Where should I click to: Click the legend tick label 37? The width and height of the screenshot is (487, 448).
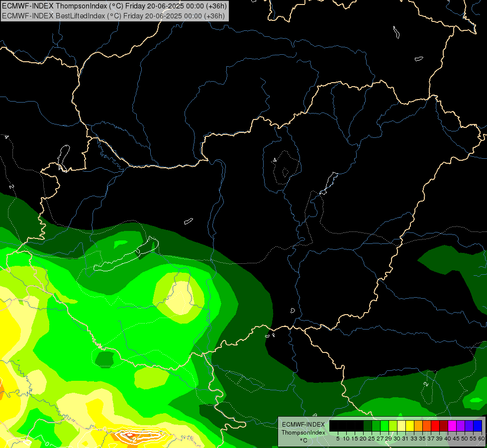[x=431, y=439]
